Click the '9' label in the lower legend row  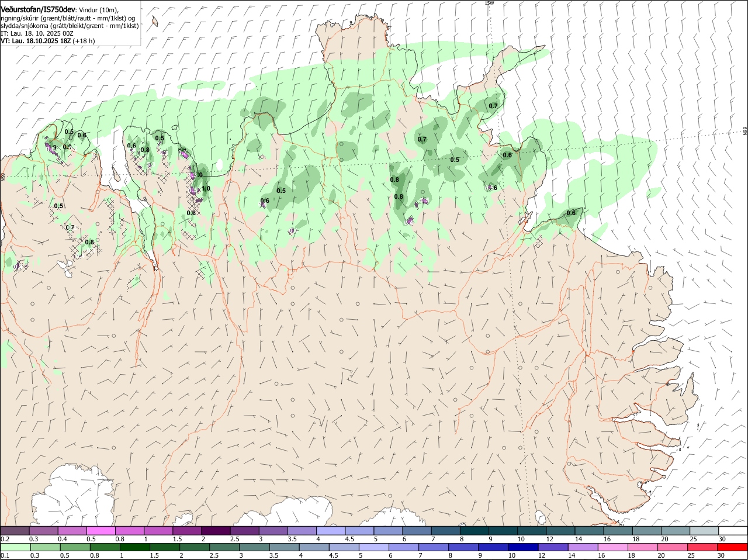pos(480,555)
